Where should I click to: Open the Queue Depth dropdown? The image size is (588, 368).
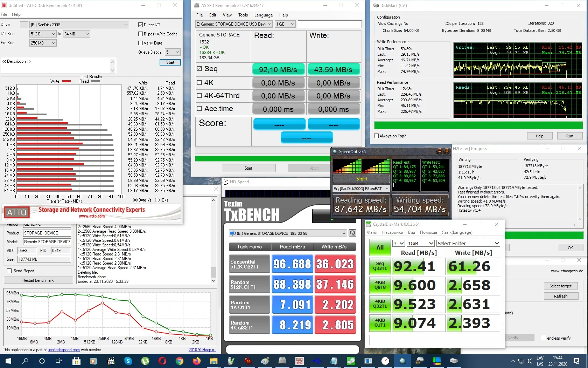tap(173, 52)
